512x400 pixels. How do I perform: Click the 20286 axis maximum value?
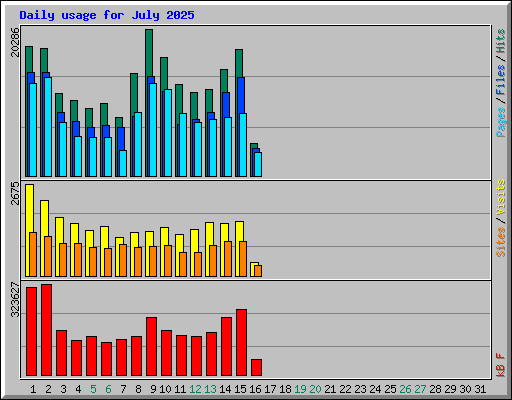(15, 42)
